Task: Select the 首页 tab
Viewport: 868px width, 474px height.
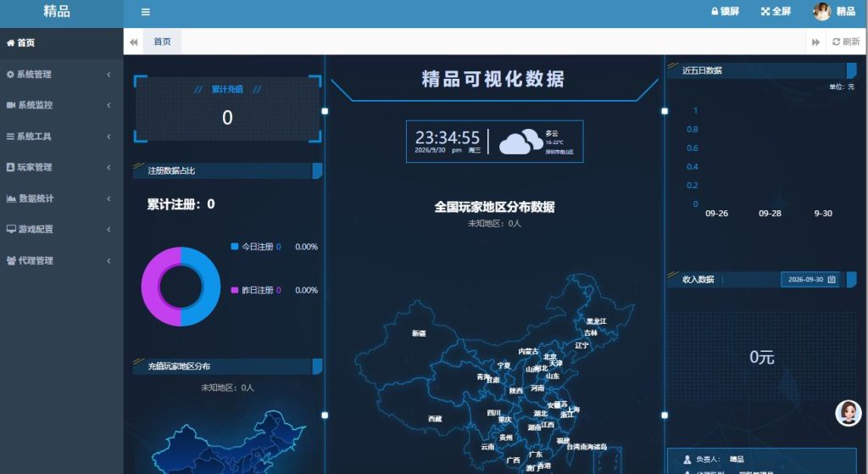Action: [162, 42]
